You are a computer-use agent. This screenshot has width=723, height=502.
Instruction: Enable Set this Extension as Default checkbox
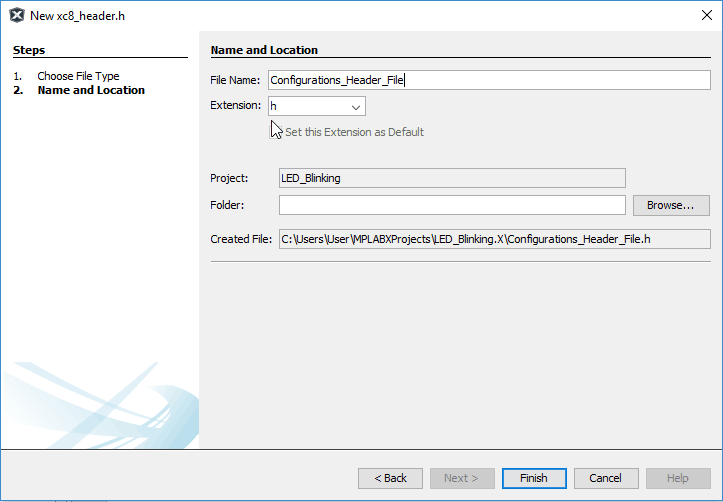[x=276, y=132]
